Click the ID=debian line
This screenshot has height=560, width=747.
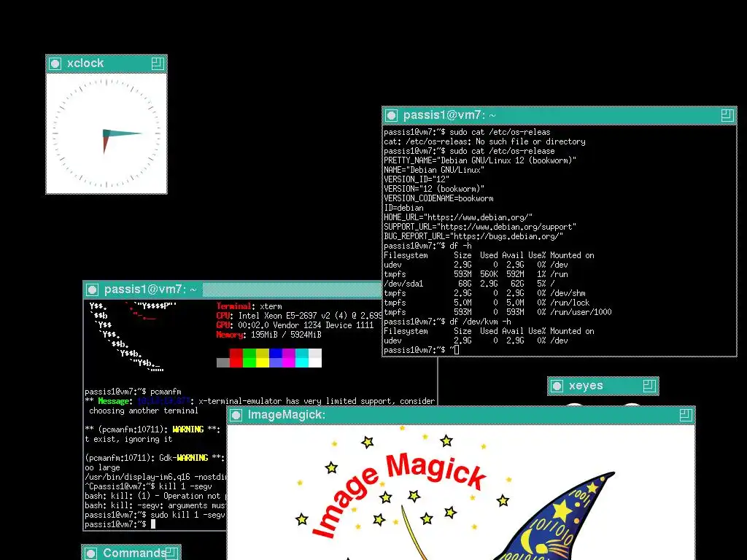pyautogui.click(x=403, y=208)
